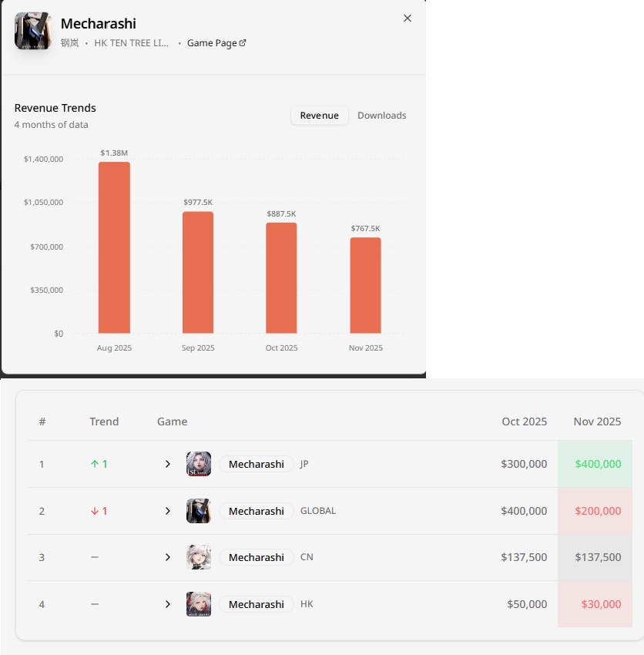This screenshot has width=644, height=655.
Task: Expand the Mecharashi JP row chevron
Action: pyautogui.click(x=167, y=464)
